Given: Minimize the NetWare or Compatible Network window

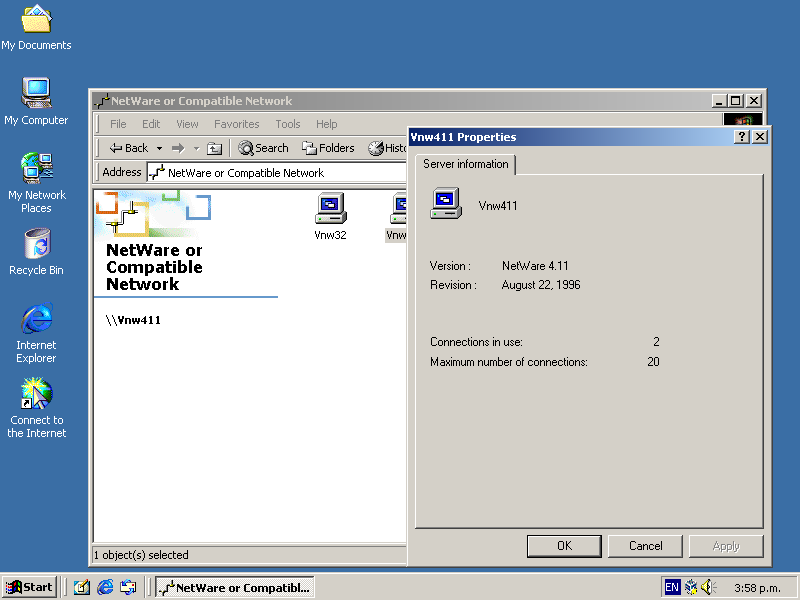Looking at the screenshot, I should pos(719,101).
